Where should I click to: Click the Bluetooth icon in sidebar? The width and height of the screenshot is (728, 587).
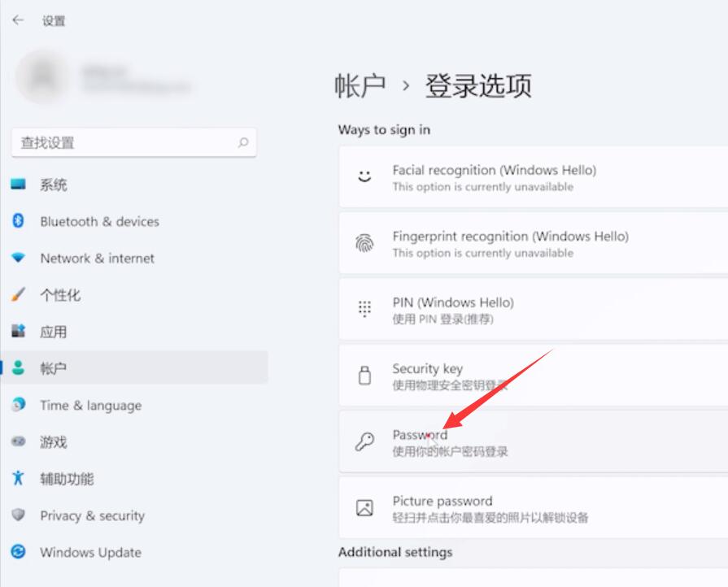(x=18, y=220)
